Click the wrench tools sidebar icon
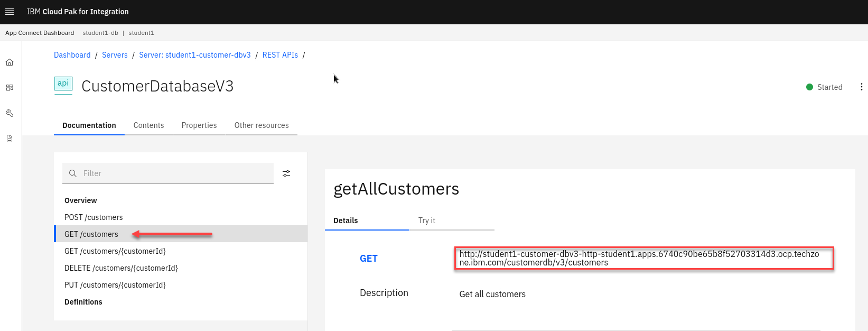Screen dimensions: 868x331 [x=10, y=113]
